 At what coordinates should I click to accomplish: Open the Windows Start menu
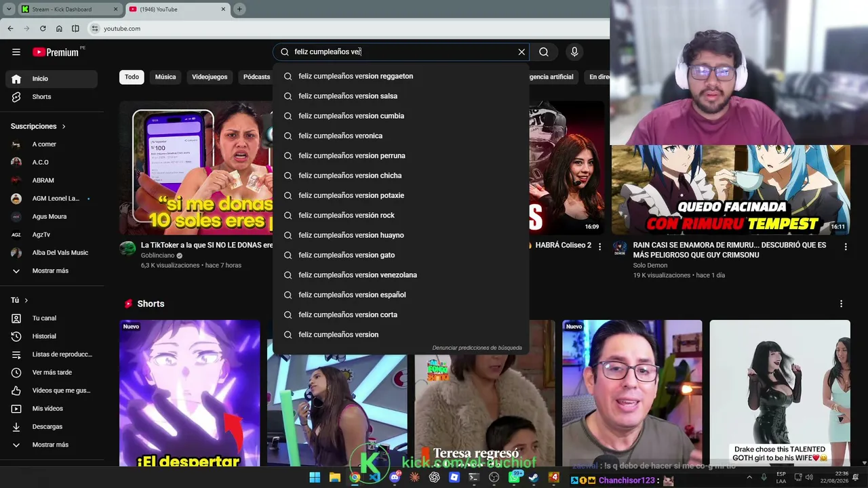tap(315, 477)
